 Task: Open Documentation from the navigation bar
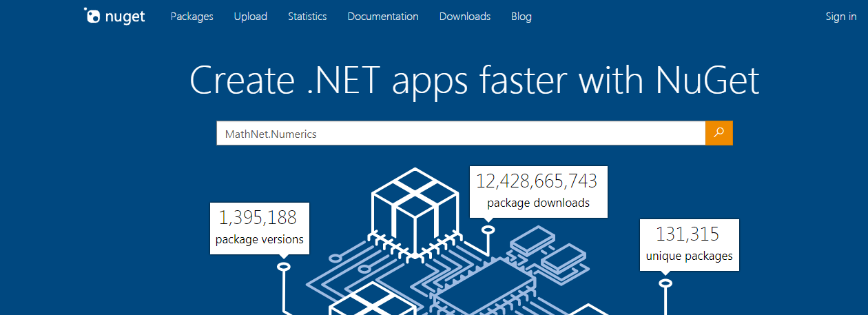[x=383, y=17]
